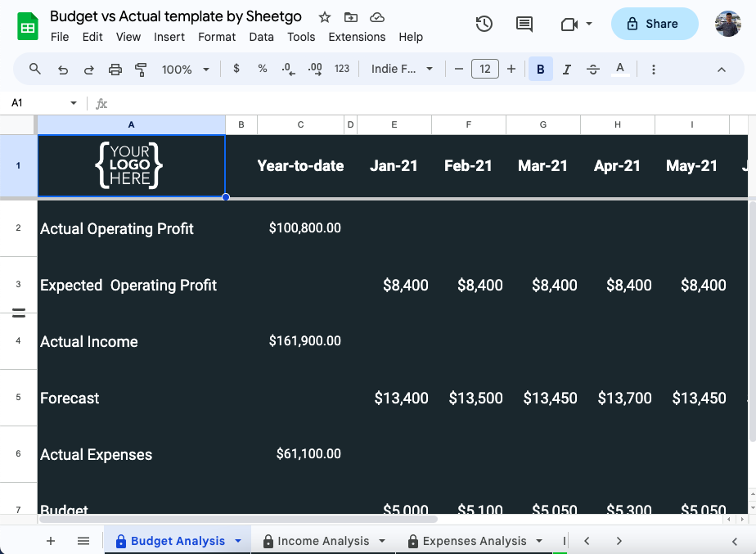Select column A header

point(131,125)
